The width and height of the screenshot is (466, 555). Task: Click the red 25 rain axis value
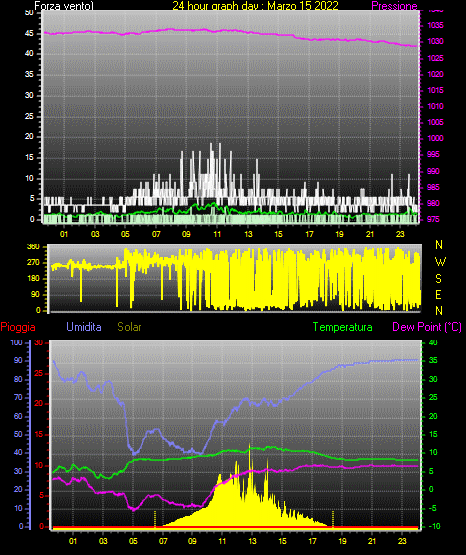tap(39, 373)
